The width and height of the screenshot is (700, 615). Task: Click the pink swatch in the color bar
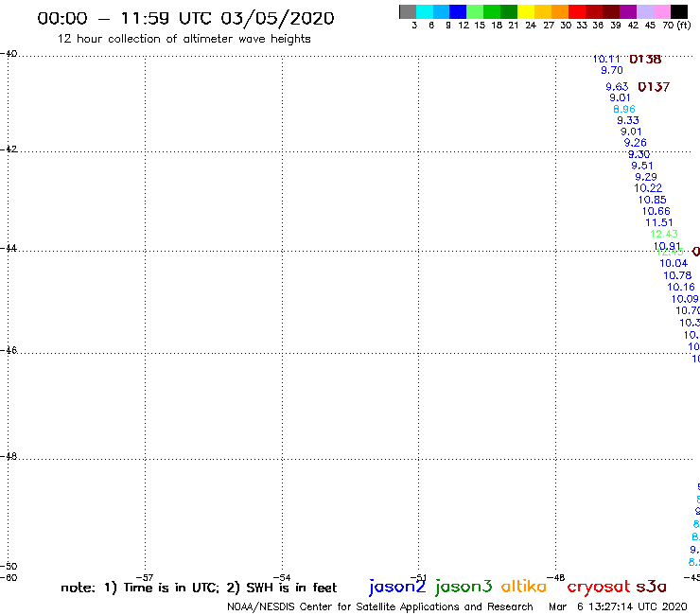pos(661,11)
